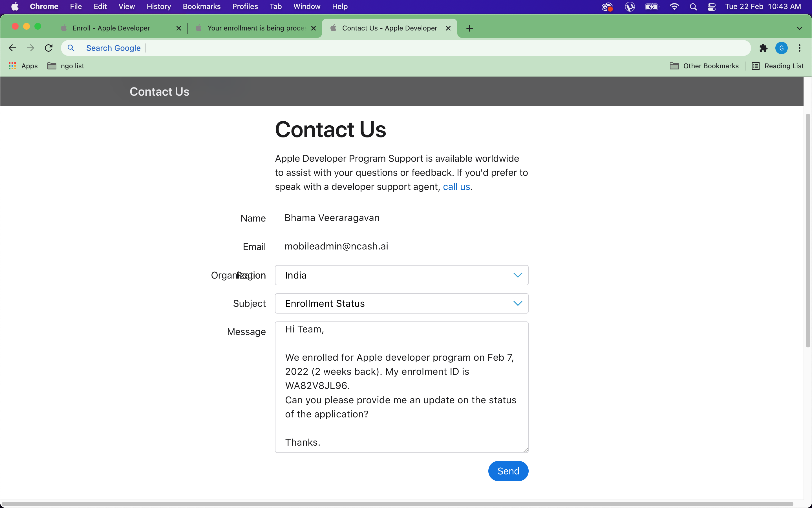This screenshot has width=812, height=508.
Task: Click the Send button
Action: [x=508, y=471]
